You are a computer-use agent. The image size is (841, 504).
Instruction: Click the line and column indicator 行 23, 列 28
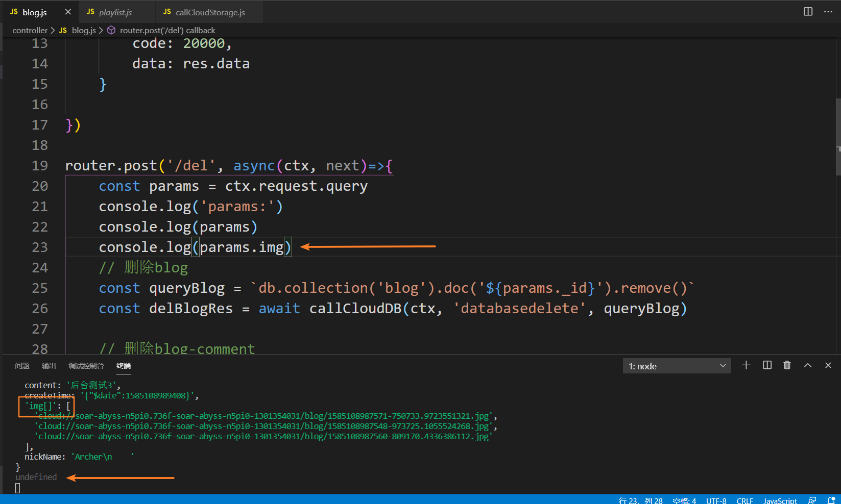click(x=640, y=500)
